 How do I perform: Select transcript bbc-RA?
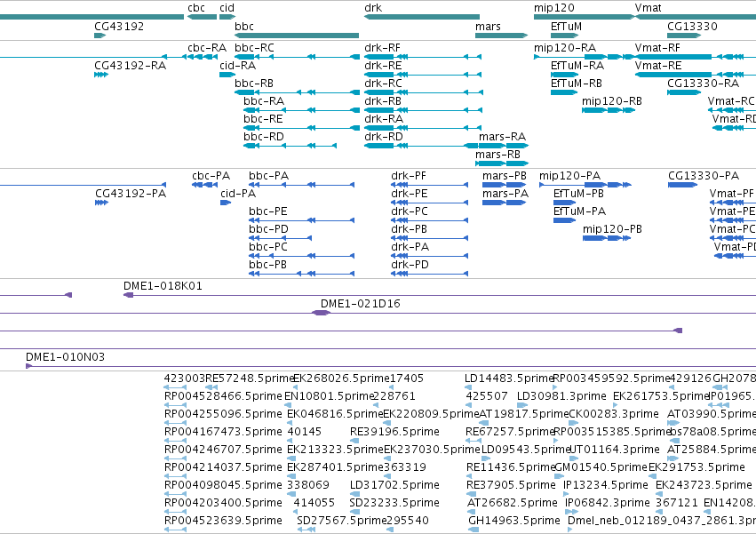click(x=301, y=110)
